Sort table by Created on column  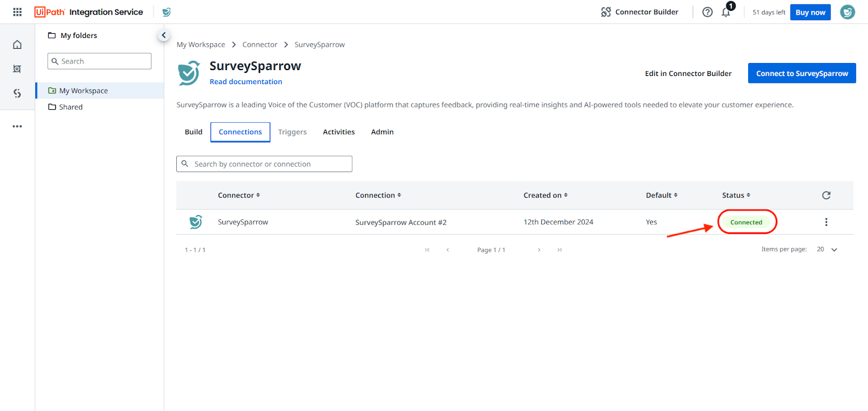(x=545, y=195)
